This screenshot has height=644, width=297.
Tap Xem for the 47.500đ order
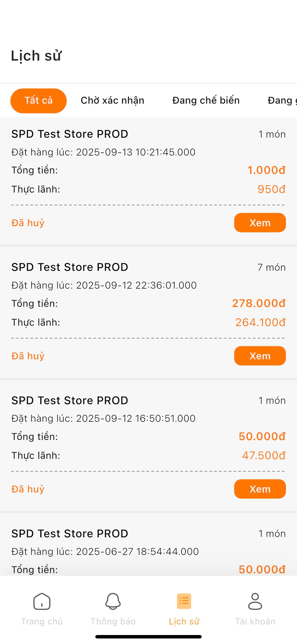point(260,489)
